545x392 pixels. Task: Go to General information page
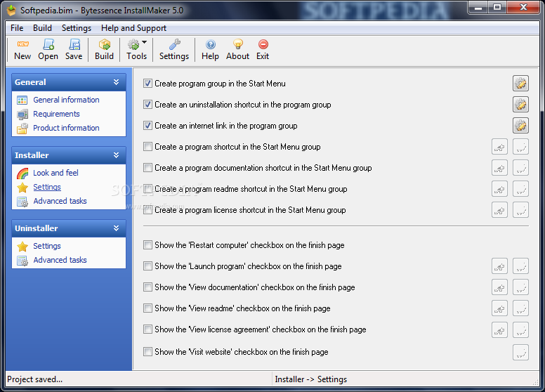tap(67, 100)
